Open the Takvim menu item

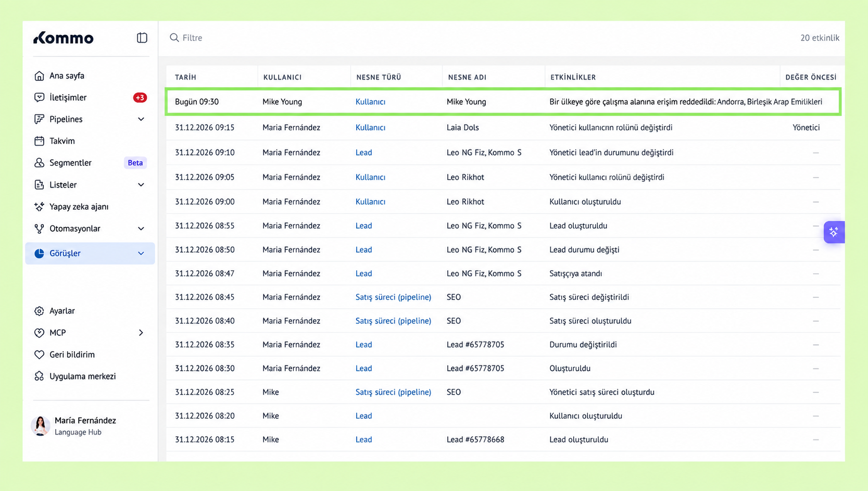pyautogui.click(x=90, y=141)
